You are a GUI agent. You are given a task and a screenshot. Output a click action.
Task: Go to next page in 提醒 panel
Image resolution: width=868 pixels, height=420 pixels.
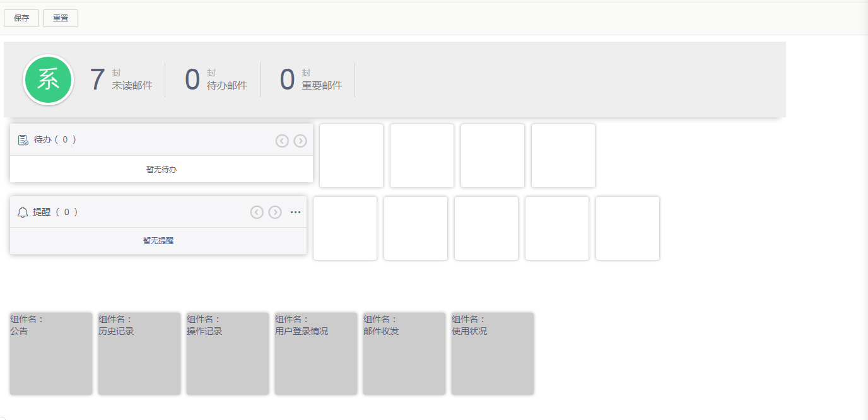275,213
